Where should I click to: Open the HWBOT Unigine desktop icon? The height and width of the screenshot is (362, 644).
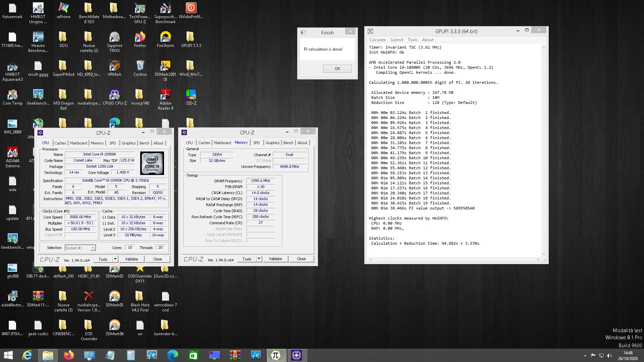(x=38, y=13)
